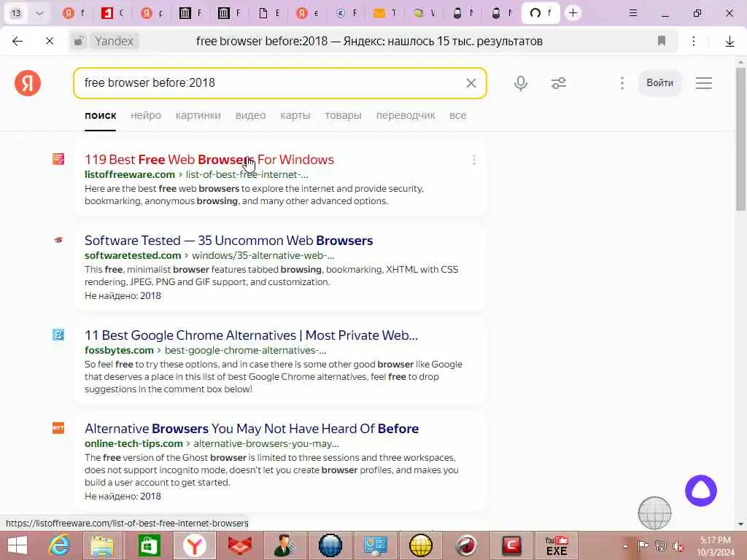Go back using the browser back arrow
Screen dimensions: 747x560
[x=18, y=42]
